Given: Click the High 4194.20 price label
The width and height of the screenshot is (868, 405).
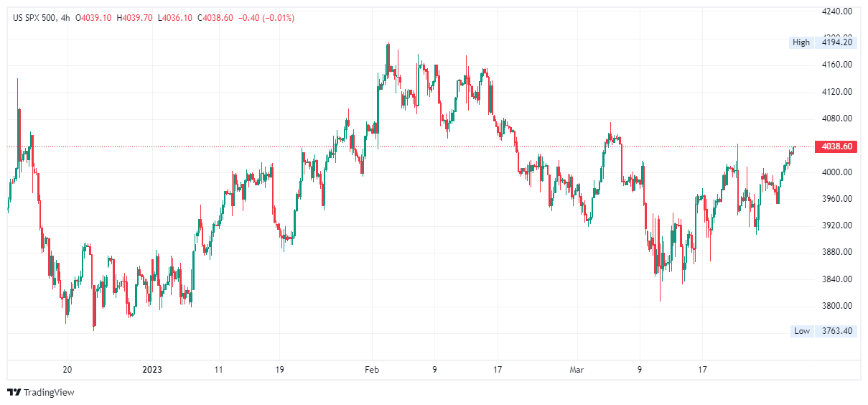Looking at the screenshot, I should (822, 42).
